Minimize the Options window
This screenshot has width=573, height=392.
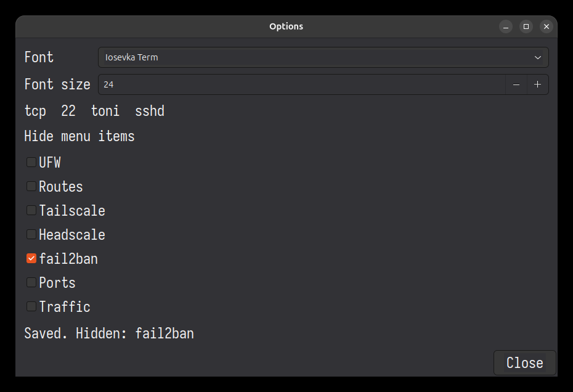(506, 27)
